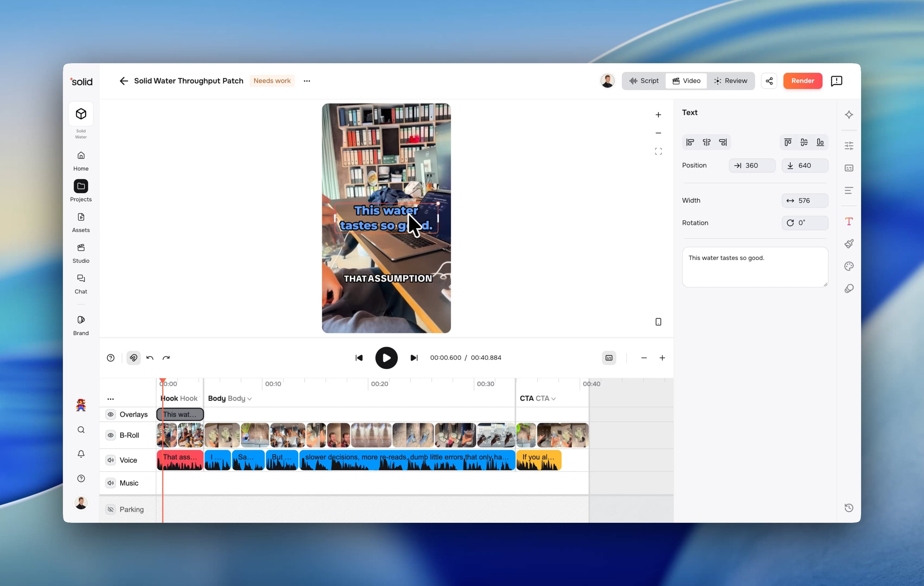The image size is (924, 586).
Task: Fit the preview canvas to screen
Action: coord(659,151)
